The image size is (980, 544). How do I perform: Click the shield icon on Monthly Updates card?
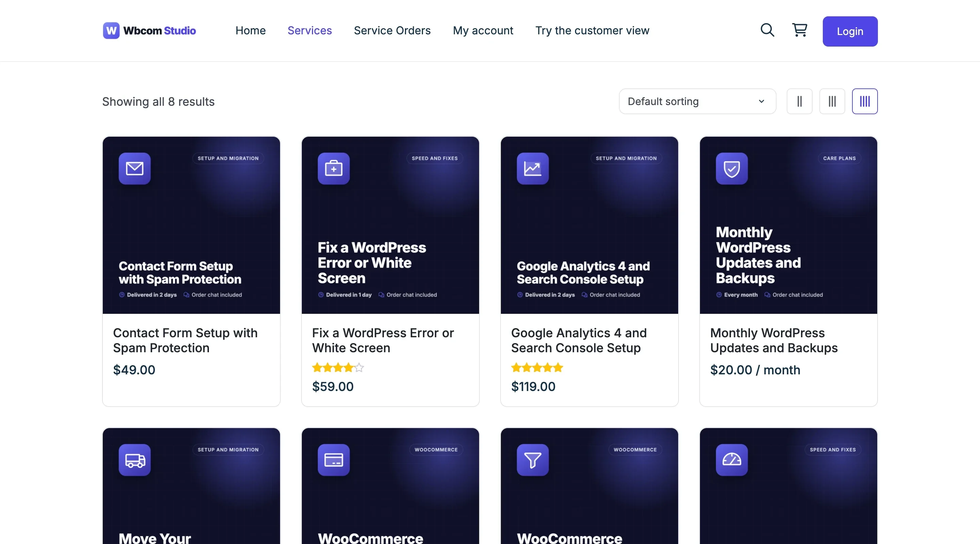point(732,168)
